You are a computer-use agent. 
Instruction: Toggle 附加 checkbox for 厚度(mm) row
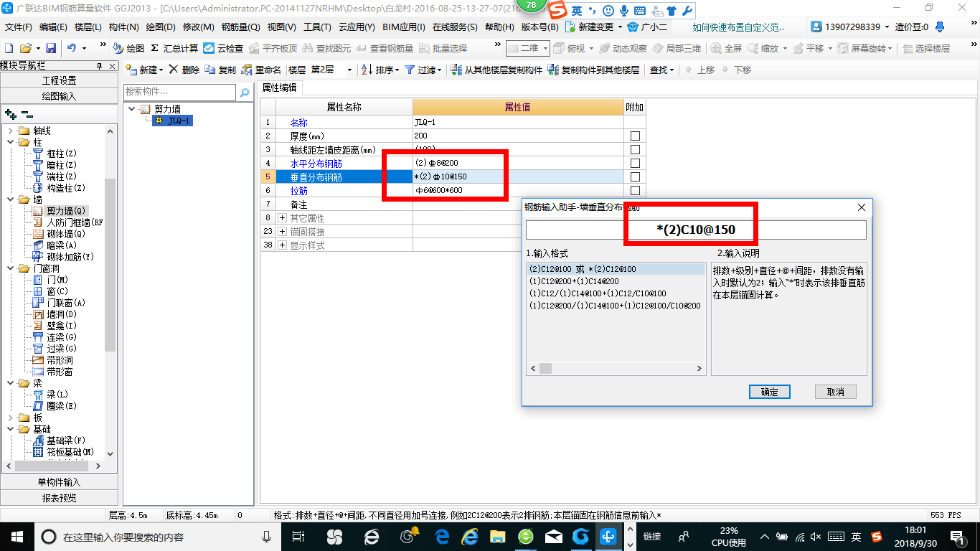pyautogui.click(x=634, y=136)
